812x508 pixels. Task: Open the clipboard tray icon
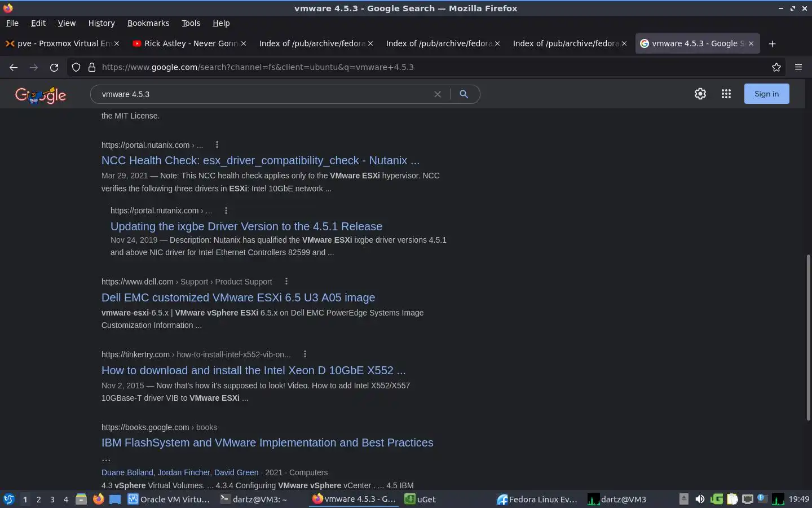point(732,500)
